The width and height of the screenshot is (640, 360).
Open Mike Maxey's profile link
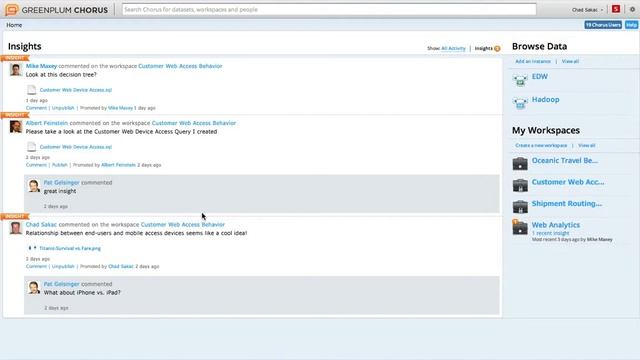41,66
